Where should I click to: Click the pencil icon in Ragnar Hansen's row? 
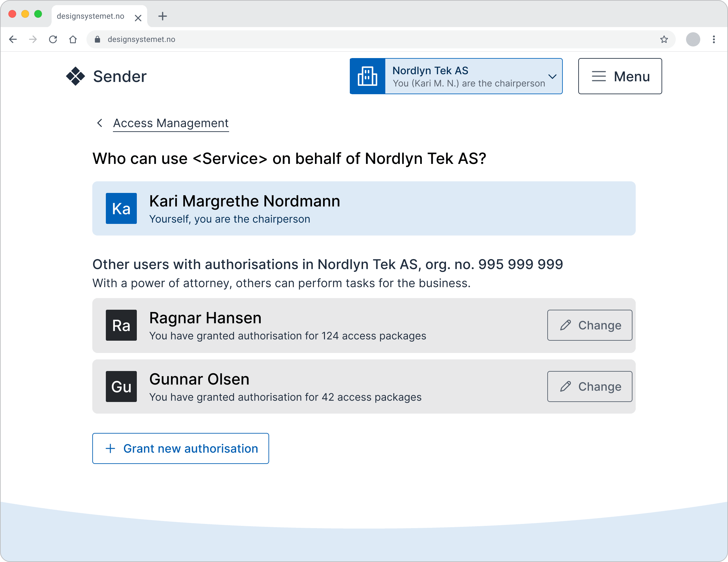point(566,325)
